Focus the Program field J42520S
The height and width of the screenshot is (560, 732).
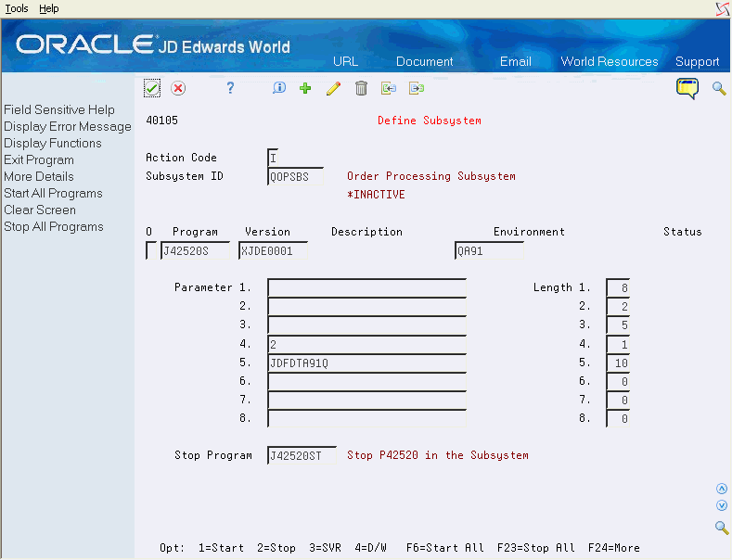pos(195,250)
